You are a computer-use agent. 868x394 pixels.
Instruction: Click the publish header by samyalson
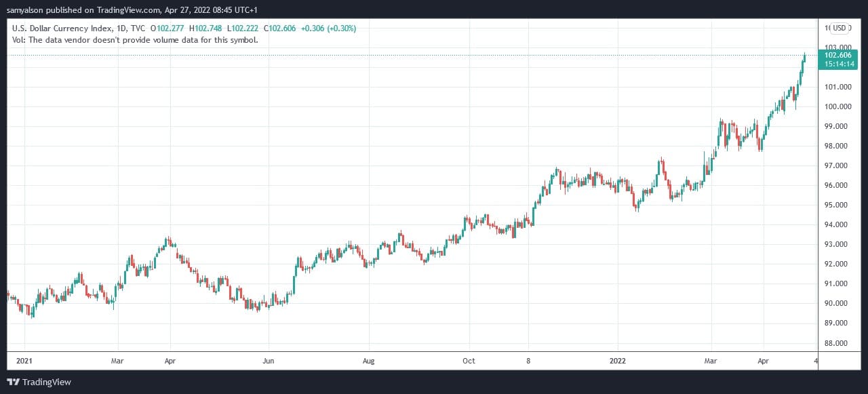point(132,10)
